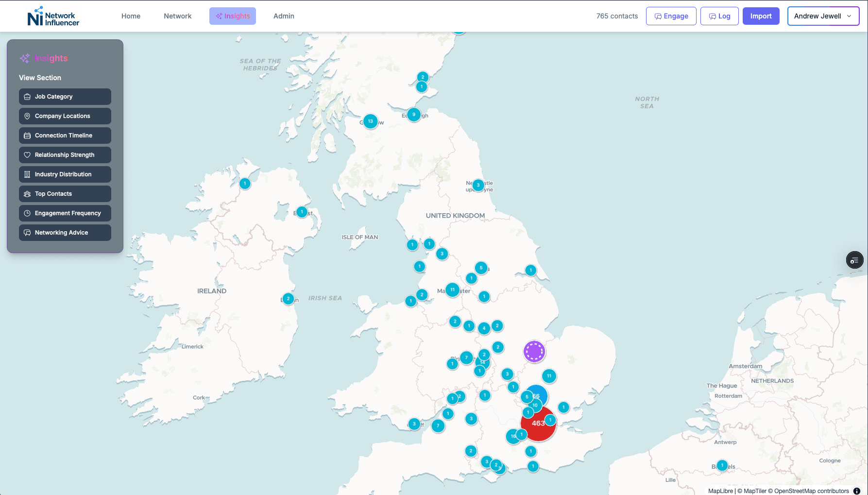Open the Connection Timeline section
This screenshot has width=868, height=495.
click(65, 136)
